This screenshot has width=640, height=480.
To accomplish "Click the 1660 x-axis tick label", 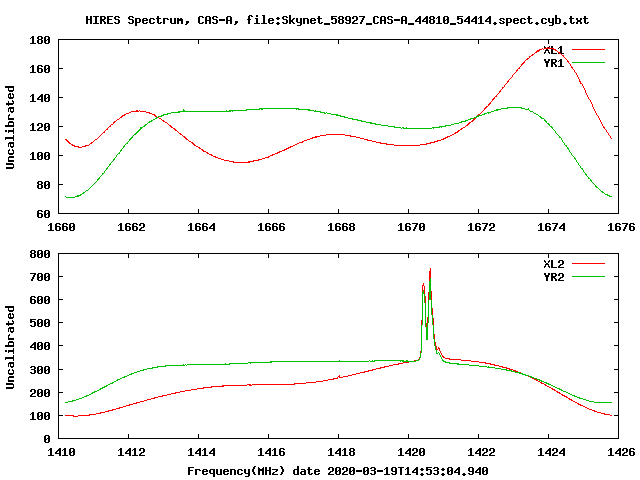I will (61, 227).
